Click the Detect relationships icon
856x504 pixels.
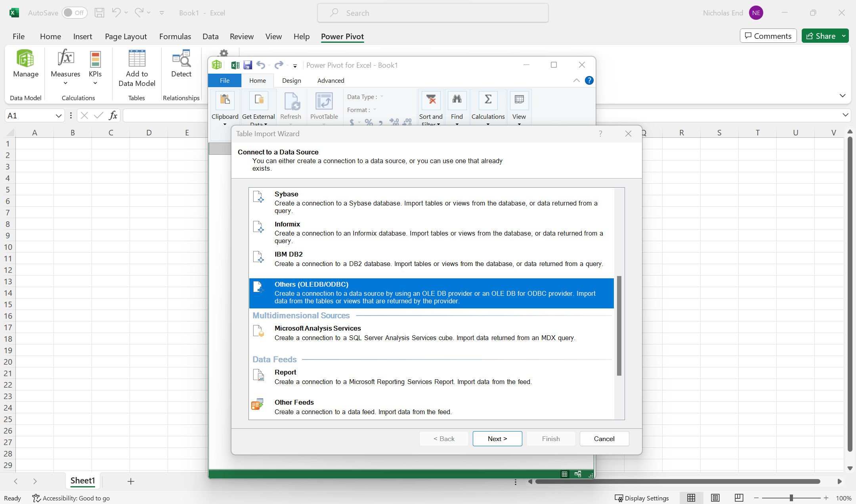pos(181,59)
